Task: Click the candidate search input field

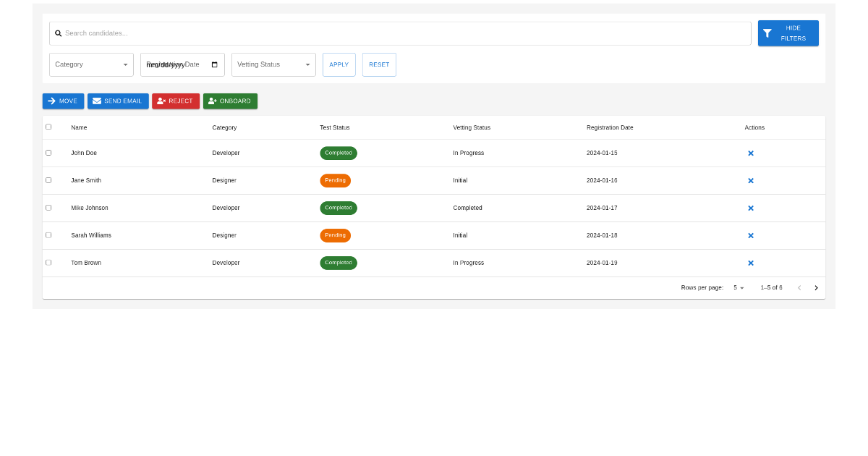Action: (289, 33)
